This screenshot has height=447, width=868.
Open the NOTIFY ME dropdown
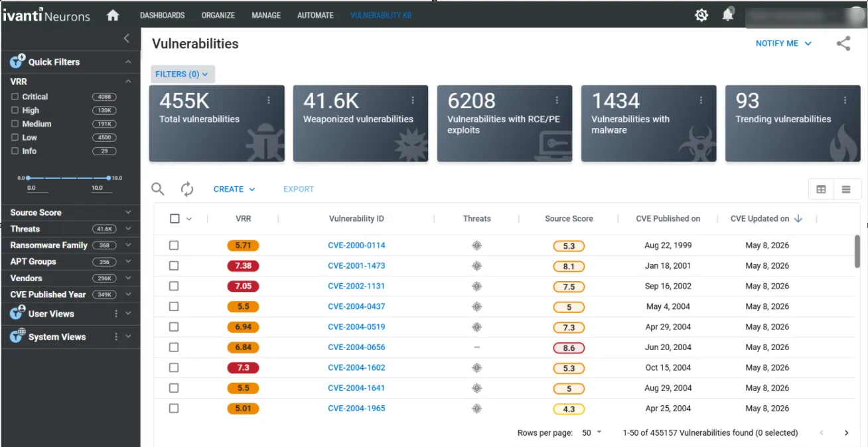coord(784,43)
